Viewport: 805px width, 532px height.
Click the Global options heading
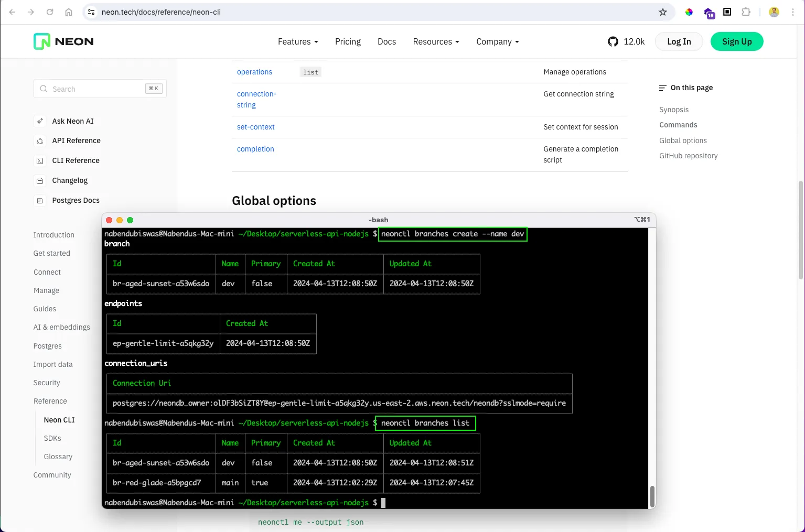pos(274,201)
